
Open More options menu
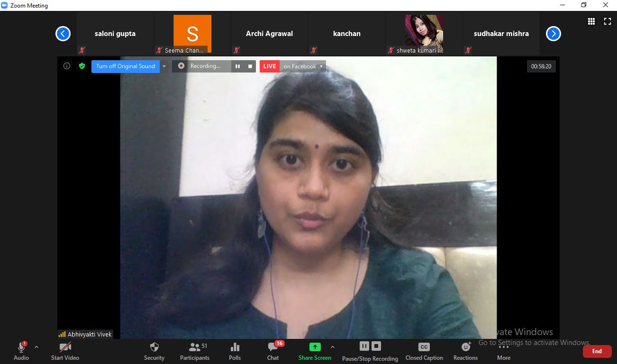[x=504, y=351]
